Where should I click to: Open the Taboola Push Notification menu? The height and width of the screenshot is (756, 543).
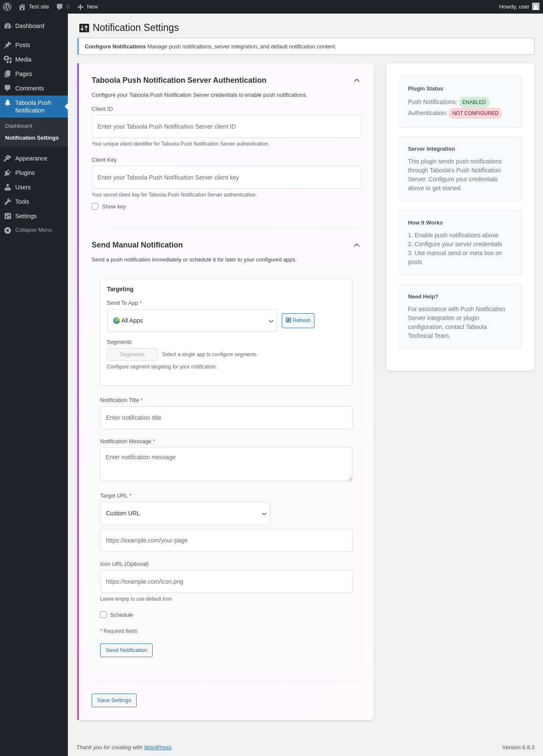point(34,107)
